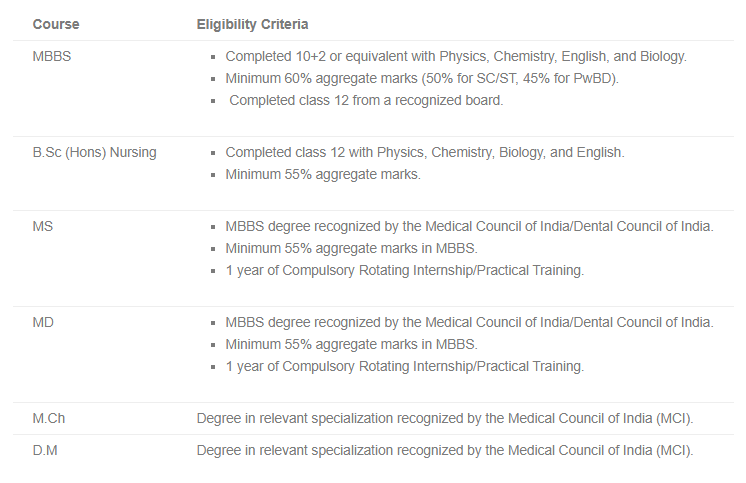Click the 'Completed 10+2 or equivalent' criterion
This screenshot has width=746, height=483.
tap(456, 56)
